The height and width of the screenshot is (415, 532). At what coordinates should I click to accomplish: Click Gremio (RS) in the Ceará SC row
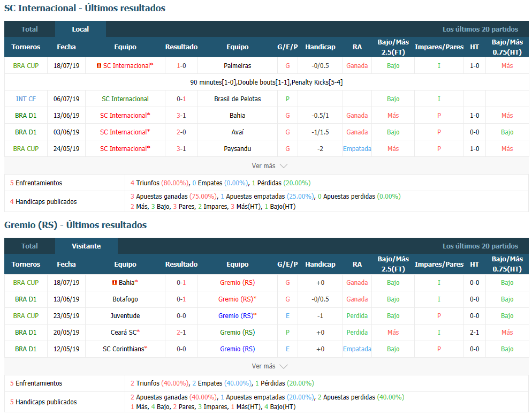[x=238, y=333]
